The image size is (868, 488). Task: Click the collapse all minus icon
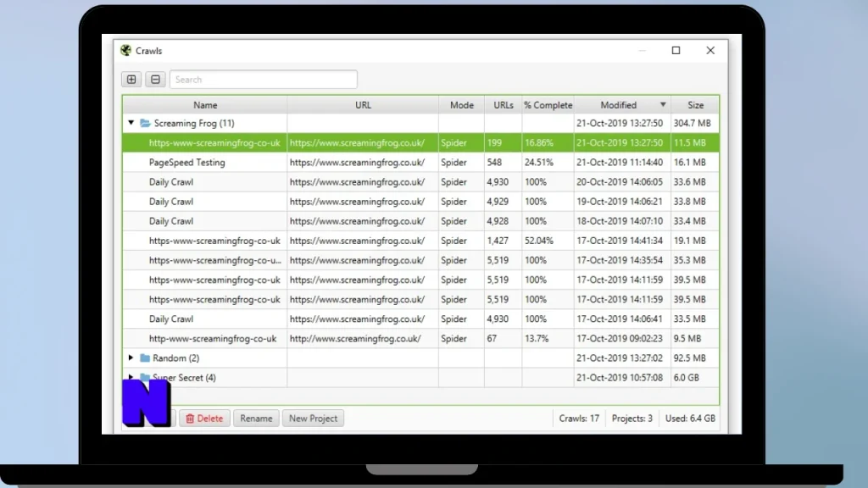point(156,79)
